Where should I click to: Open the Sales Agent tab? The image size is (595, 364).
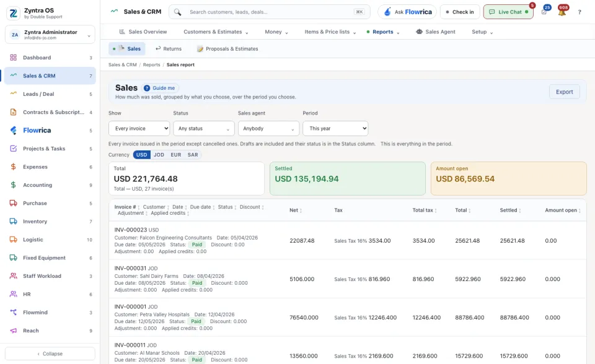[436, 32]
